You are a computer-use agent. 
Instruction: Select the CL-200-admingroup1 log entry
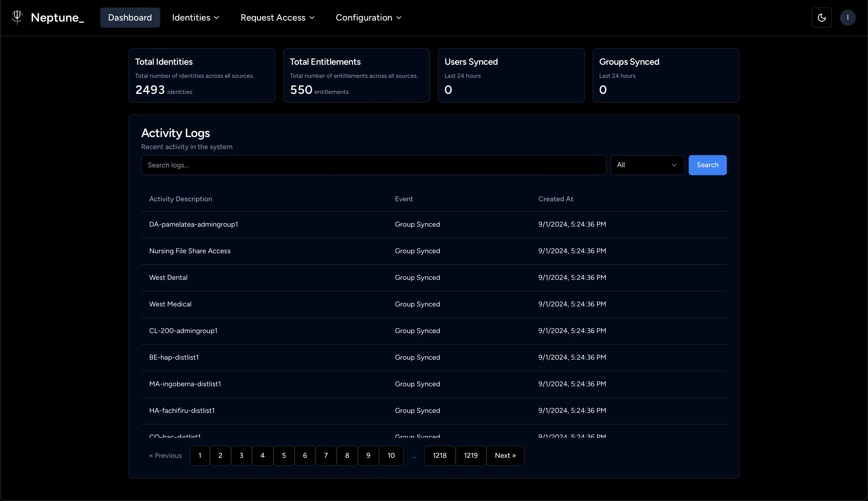434,331
